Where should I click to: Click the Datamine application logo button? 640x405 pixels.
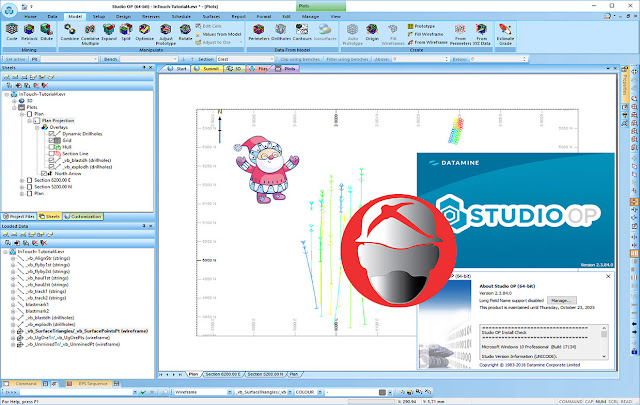tap(9, 10)
